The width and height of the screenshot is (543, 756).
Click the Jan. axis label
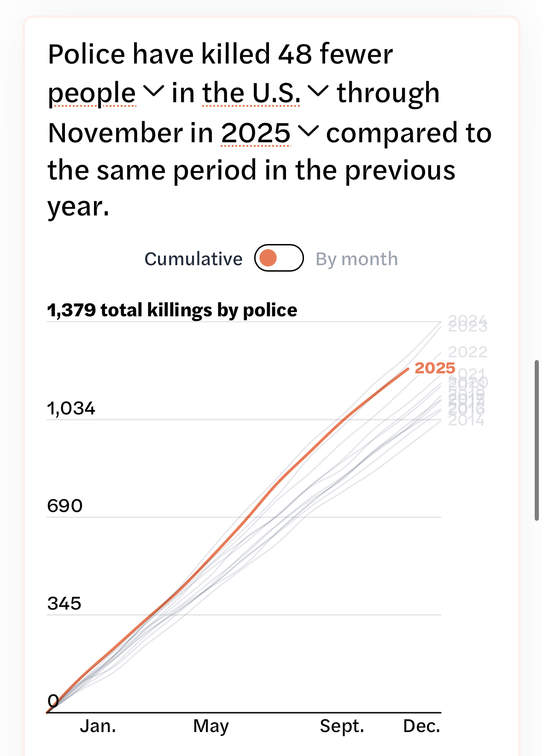tap(98, 726)
